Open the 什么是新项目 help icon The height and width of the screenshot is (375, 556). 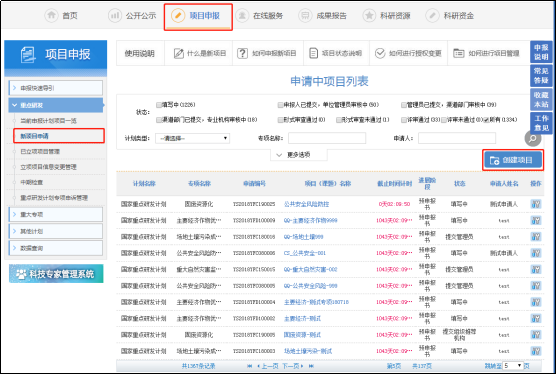[x=179, y=54]
